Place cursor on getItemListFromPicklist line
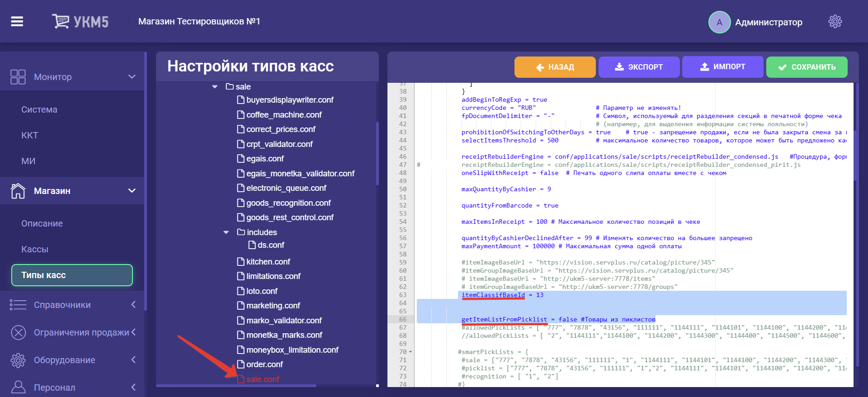Image resolution: width=868 pixels, height=397 pixels. (558, 319)
